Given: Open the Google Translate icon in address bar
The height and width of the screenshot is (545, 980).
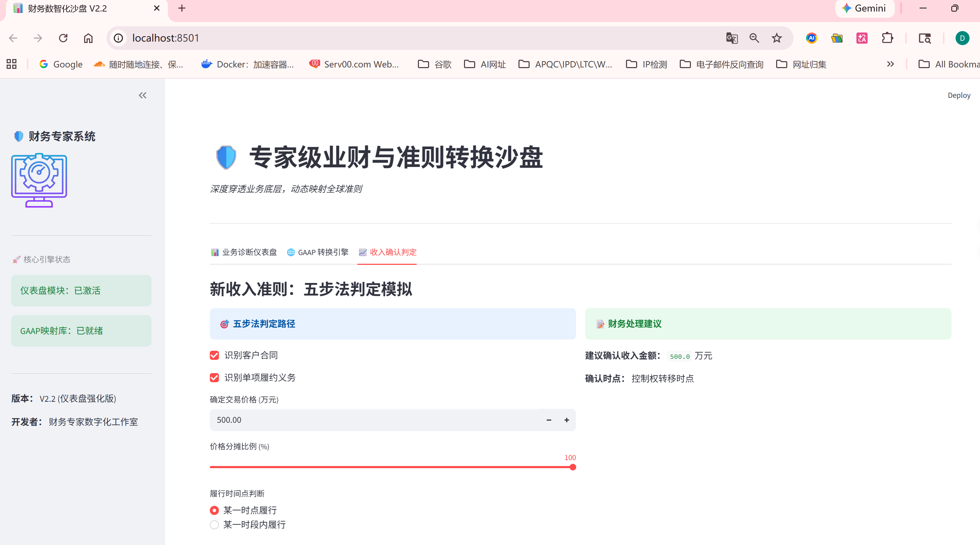Looking at the screenshot, I should coord(731,38).
